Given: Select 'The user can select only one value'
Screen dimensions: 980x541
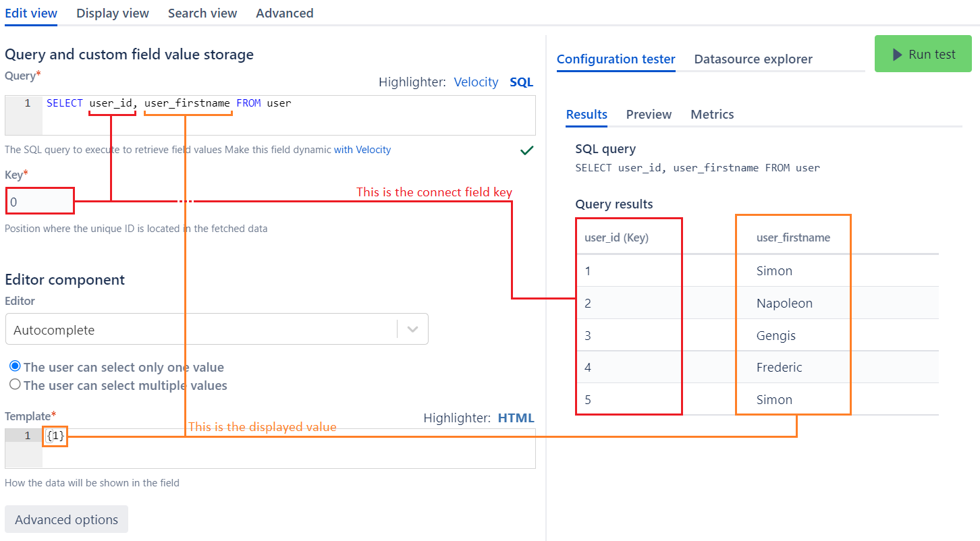Looking at the screenshot, I should pos(15,366).
